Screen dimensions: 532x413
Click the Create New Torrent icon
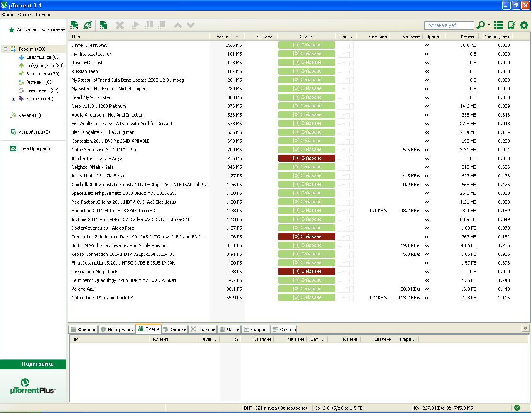[x=103, y=25]
